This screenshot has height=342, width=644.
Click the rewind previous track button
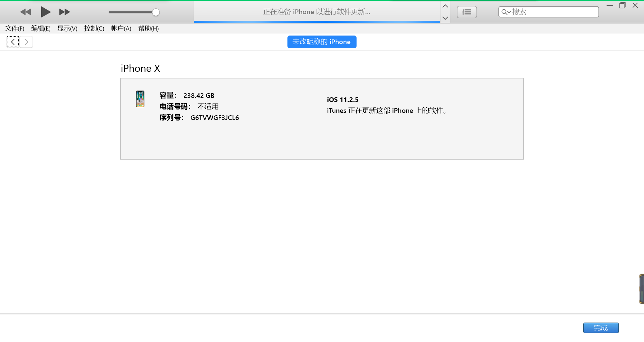[x=25, y=12]
